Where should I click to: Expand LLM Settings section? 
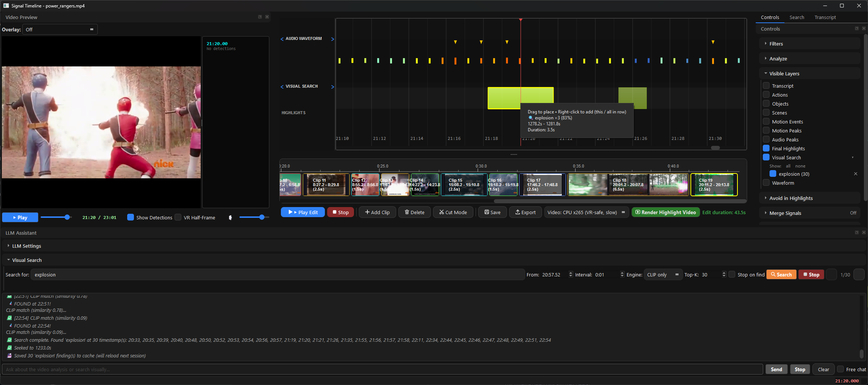434,246
